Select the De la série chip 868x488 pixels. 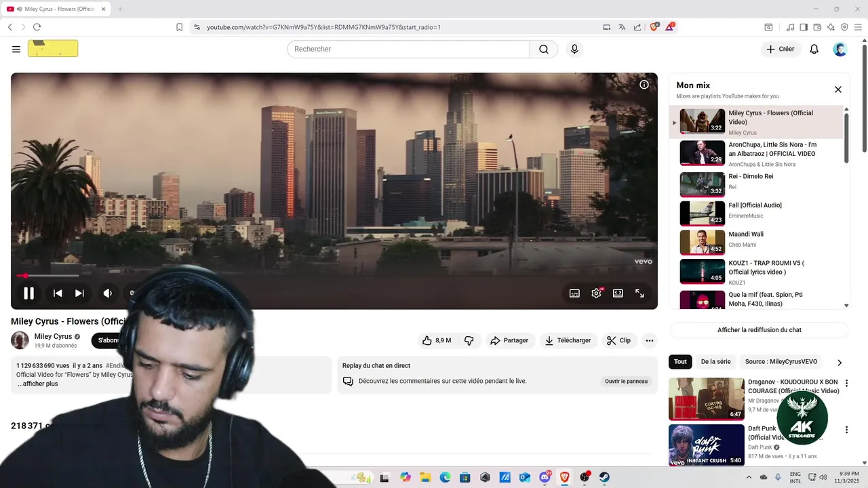coord(715,362)
